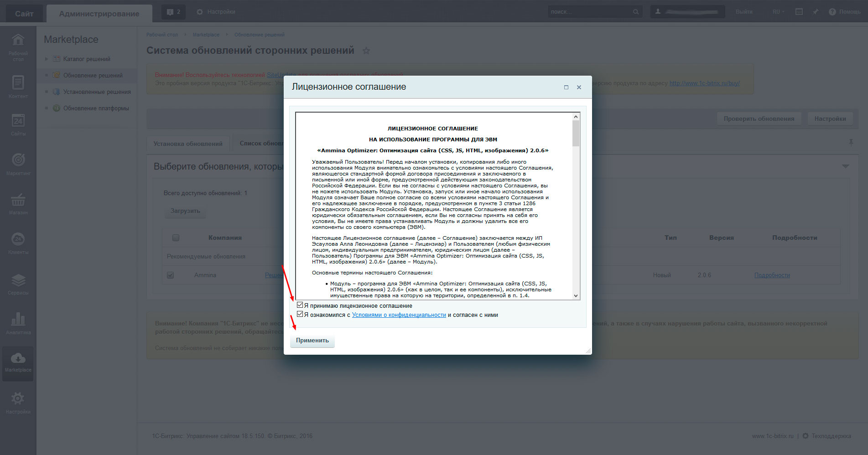Open the Сервисы sidebar section
Viewport: 868px width, 455px height.
click(x=18, y=283)
